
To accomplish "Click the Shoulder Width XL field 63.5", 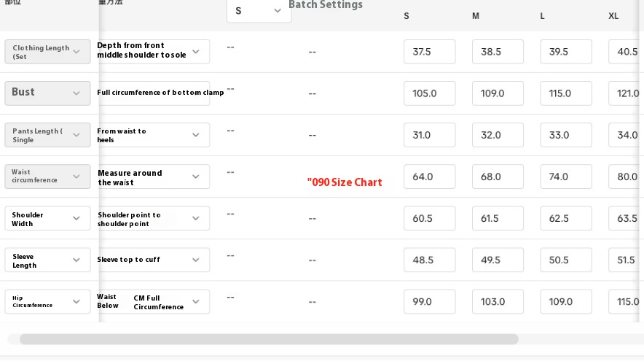I will coord(625,219).
